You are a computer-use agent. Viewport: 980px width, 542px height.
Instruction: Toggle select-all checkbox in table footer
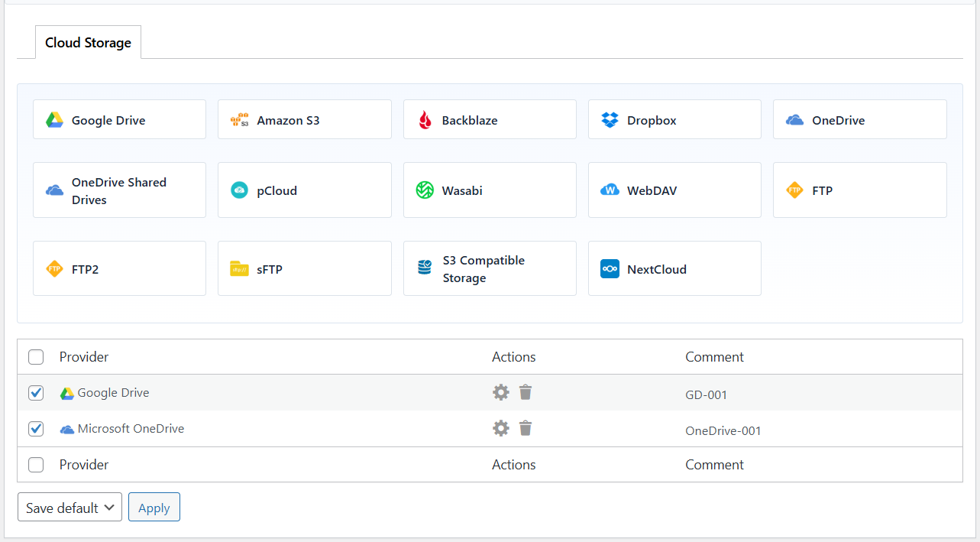(x=36, y=465)
